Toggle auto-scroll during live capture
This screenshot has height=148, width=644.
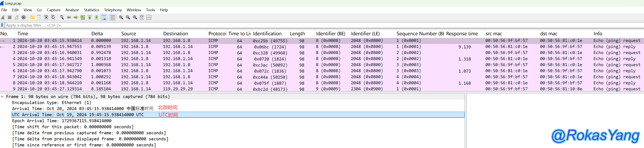pyautogui.click(x=104, y=17)
